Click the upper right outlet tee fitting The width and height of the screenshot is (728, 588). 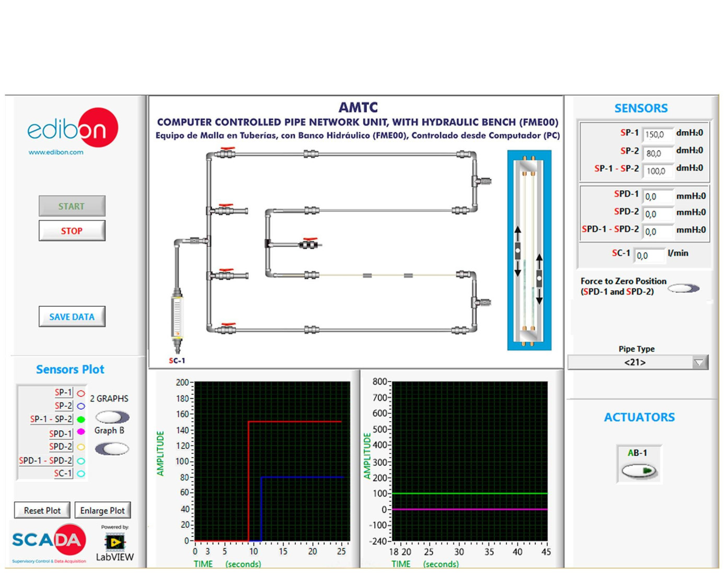pos(481,181)
